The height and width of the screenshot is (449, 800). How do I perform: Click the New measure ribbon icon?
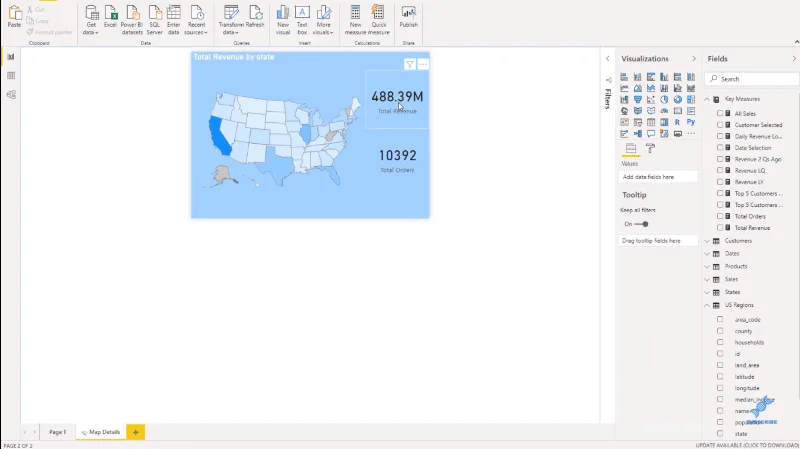(x=356, y=20)
